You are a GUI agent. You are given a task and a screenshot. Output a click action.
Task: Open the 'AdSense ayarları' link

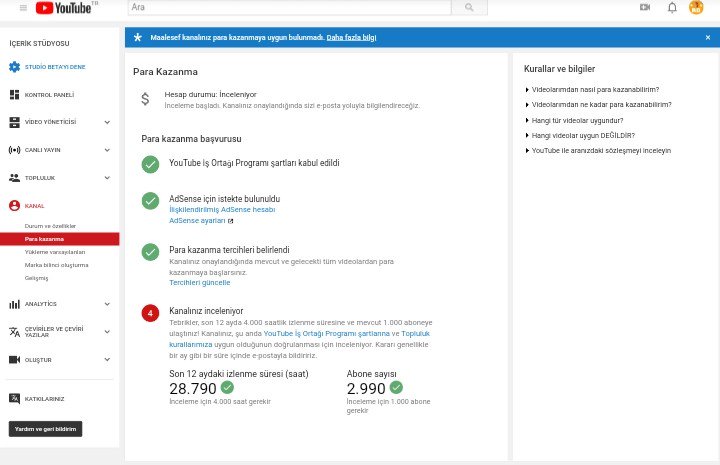197,221
